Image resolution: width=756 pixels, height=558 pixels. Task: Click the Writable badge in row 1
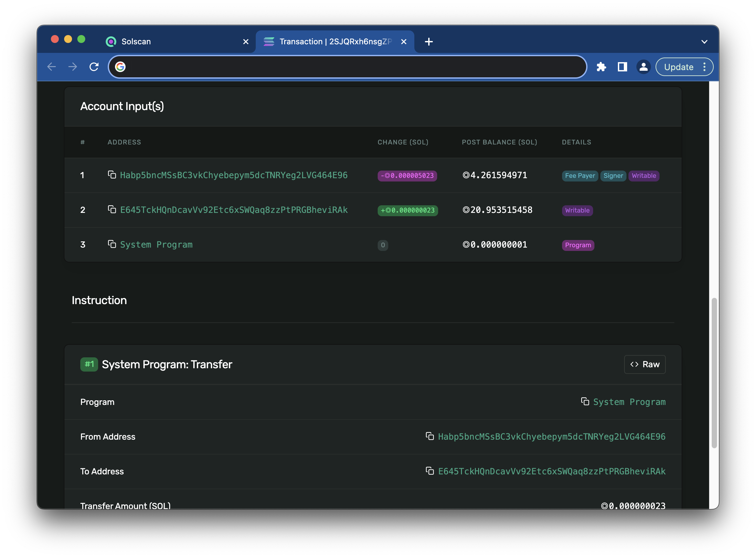[645, 176]
